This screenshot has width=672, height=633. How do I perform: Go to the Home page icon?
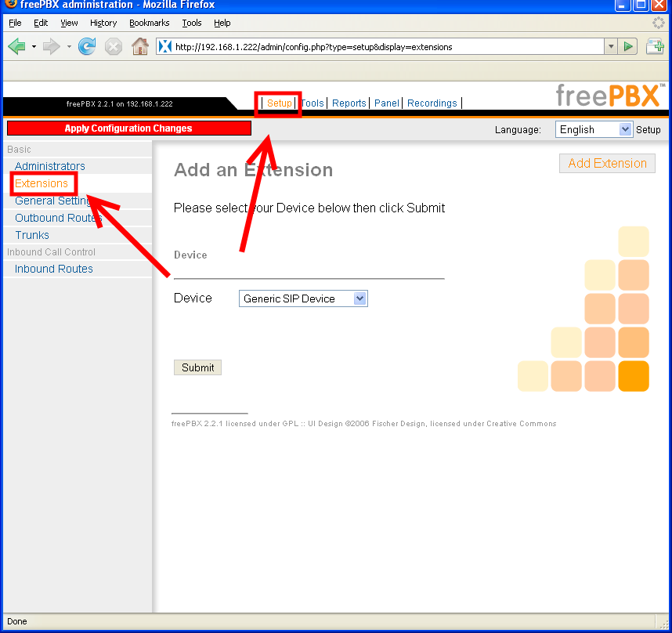(x=140, y=46)
